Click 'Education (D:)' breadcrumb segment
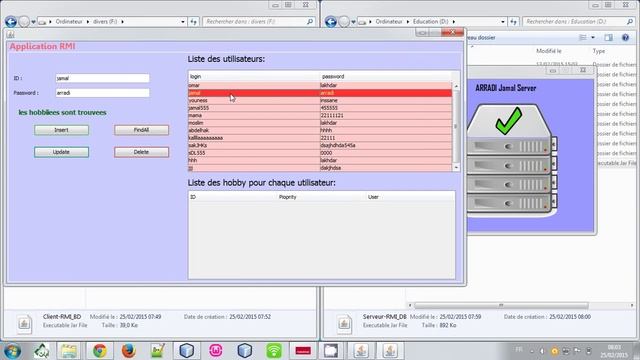Screen dimensions: 640x360 click(430, 21)
